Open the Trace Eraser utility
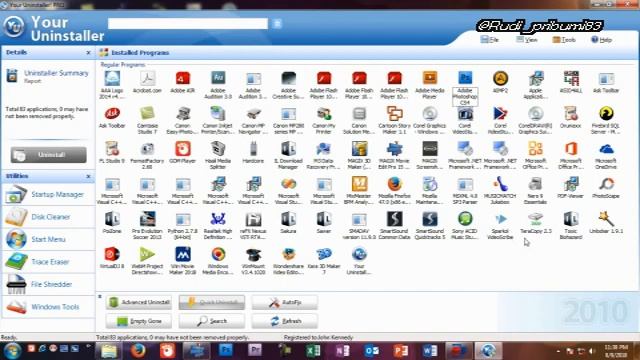 click(48, 262)
